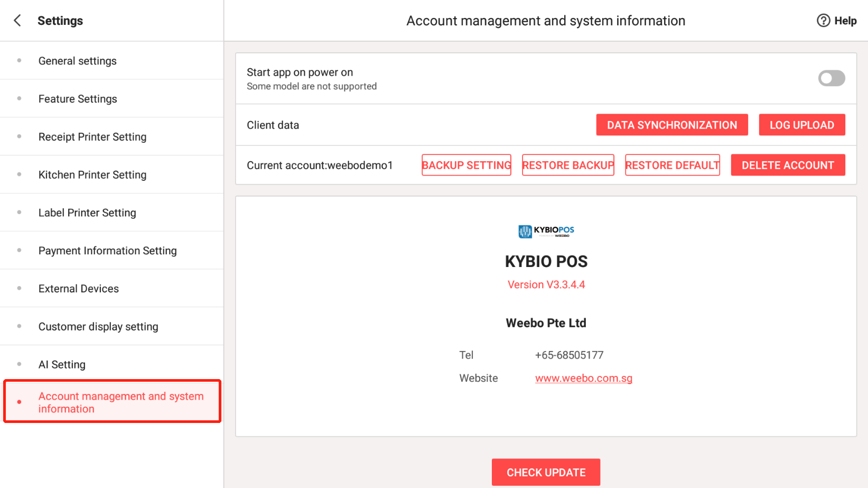Viewport: 868px width, 488px height.
Task: Open External Devices settings
Action: point(112,289)
